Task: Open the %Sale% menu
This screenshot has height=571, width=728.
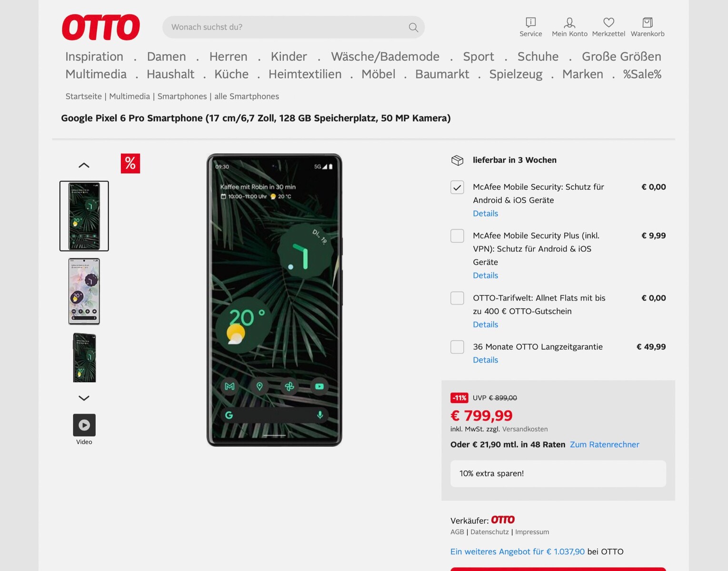Action: (x=642, y=74)
